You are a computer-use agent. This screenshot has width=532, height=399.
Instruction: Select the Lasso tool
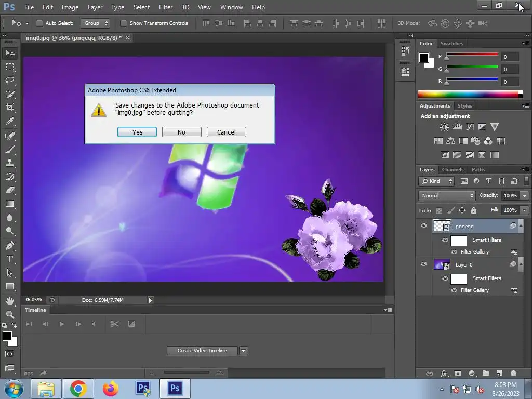tap(10, 81)
